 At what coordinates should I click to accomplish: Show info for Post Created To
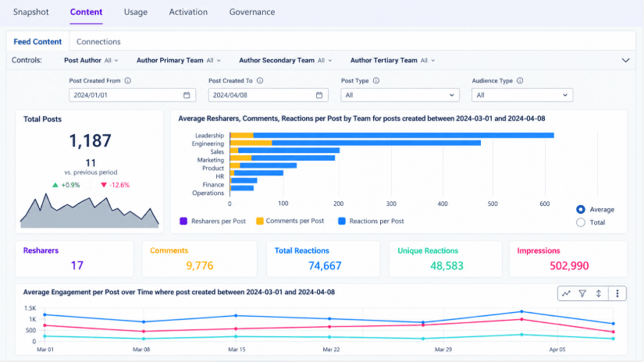point(260,81)
